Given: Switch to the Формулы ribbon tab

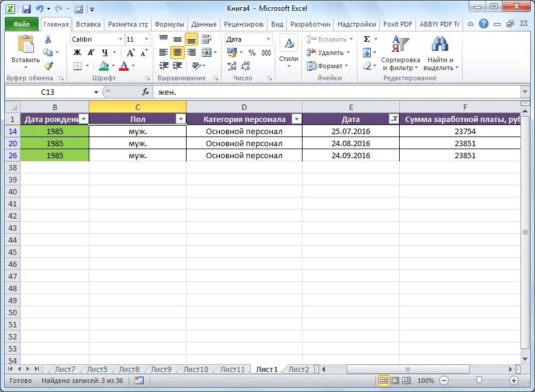Looking at the screenshot, I should click(169, 24).
